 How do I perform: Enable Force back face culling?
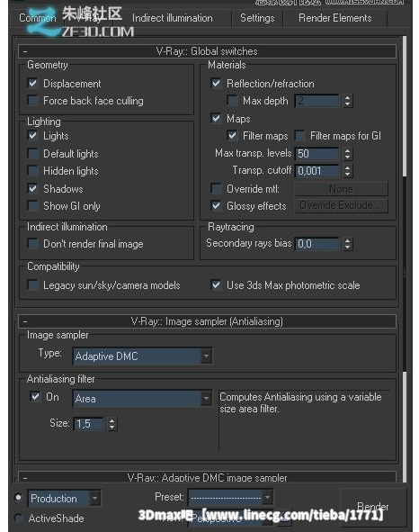[x=33, y=101]
